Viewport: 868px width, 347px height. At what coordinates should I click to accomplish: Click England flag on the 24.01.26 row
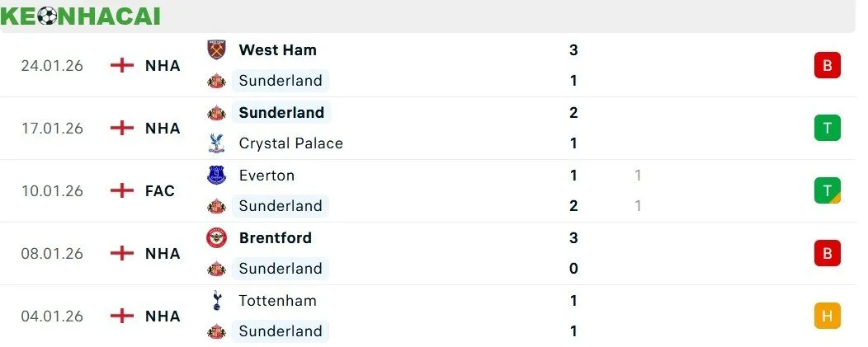coord(122,65)
